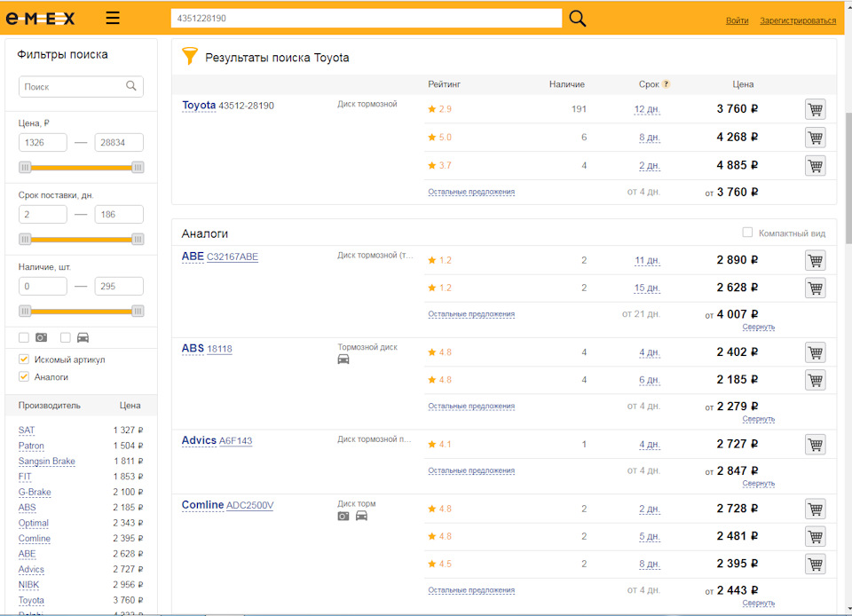Click car icon under Comline description
This screenshot has height=616, width=852.
tap(361, 516)
